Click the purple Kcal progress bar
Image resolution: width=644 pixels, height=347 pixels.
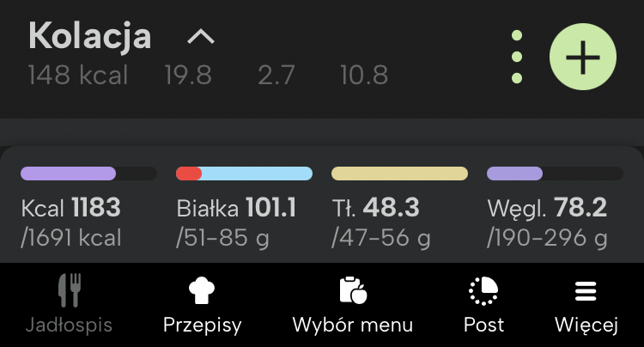[88, 173]
